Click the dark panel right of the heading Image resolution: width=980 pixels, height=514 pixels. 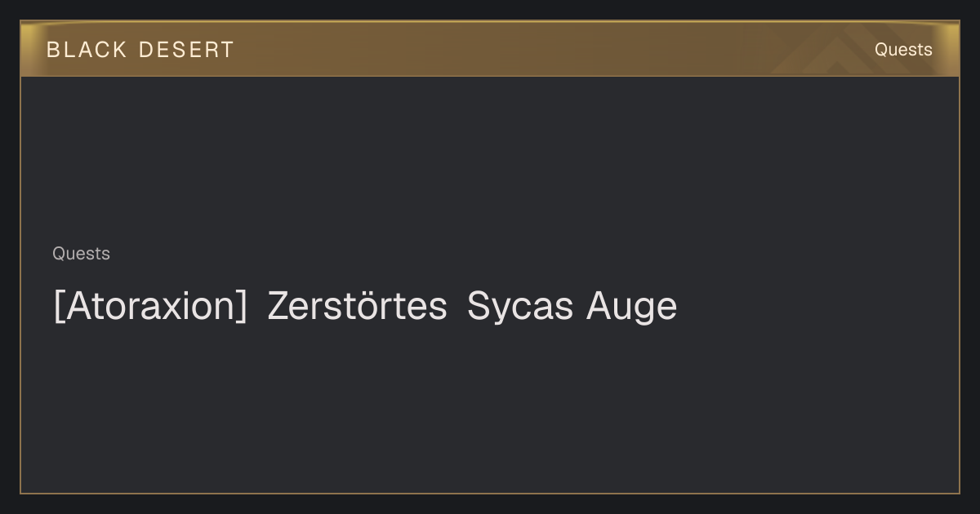tap(817, 307)
